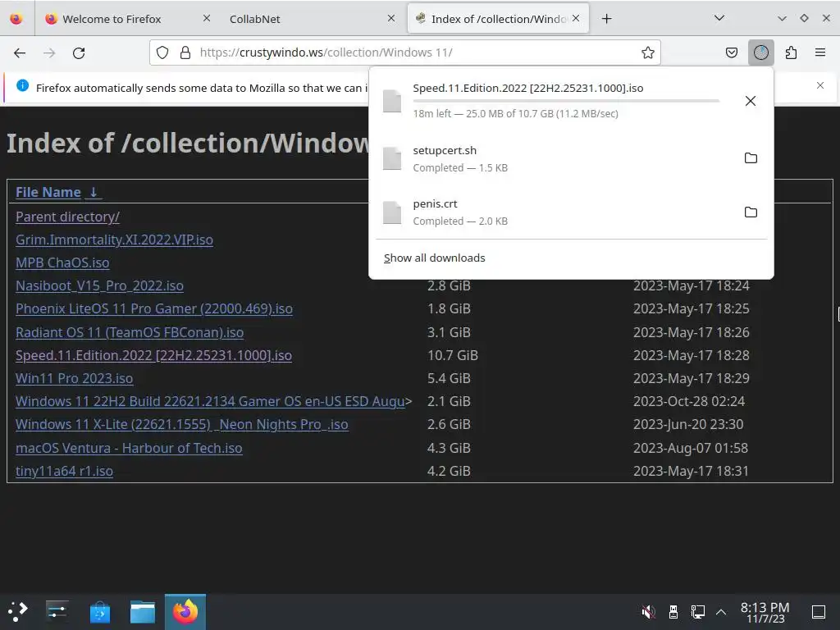Screen dimensions: 840x630
Task: Reload the current page
Action: click(x=79, y=52)
